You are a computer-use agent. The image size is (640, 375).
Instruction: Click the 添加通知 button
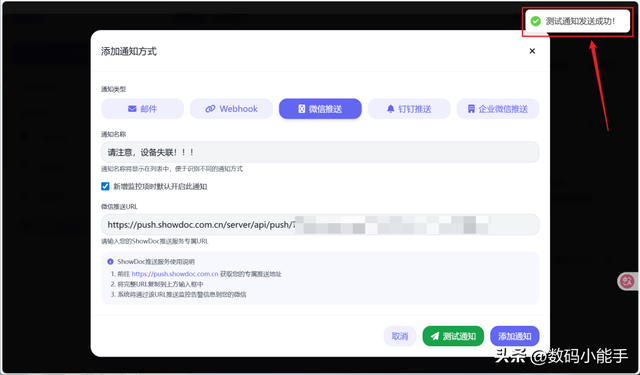pyautogui.click(x=515, y=336)
